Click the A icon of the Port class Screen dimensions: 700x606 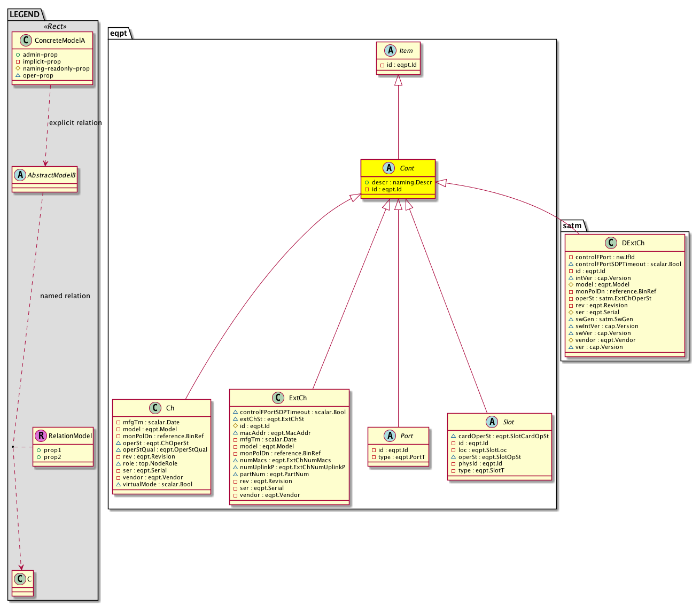click(390, 436)
